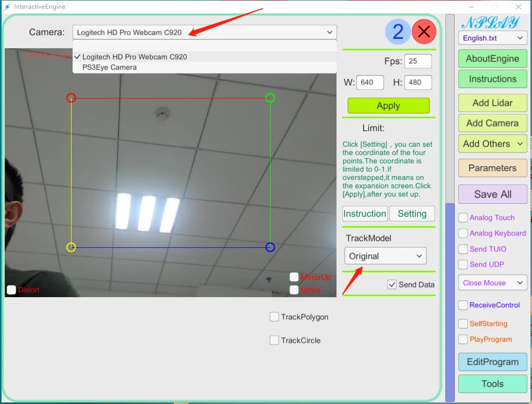532x404 pixels.
Task: Click the TrackModel label
Action: click(x=369, y=238)
